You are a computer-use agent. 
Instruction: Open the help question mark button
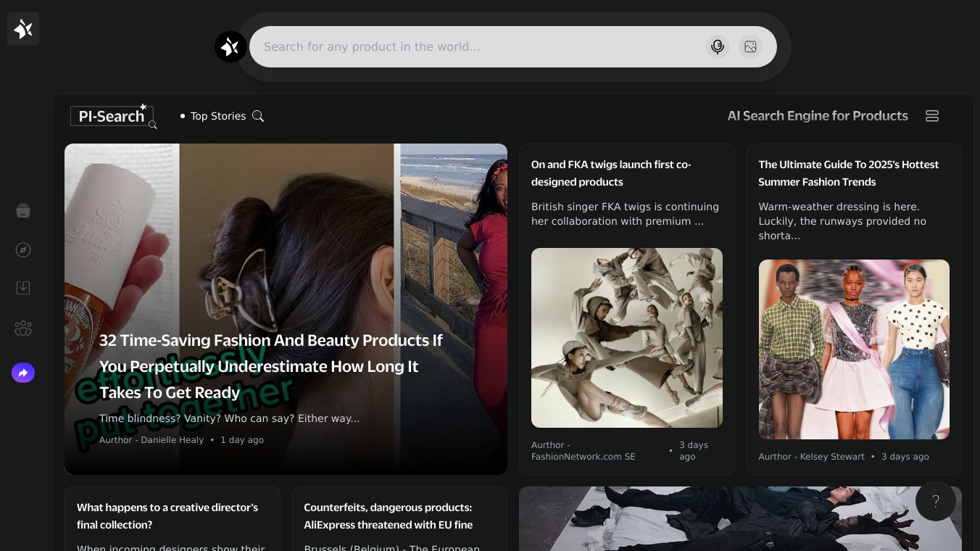coord(935,501)
